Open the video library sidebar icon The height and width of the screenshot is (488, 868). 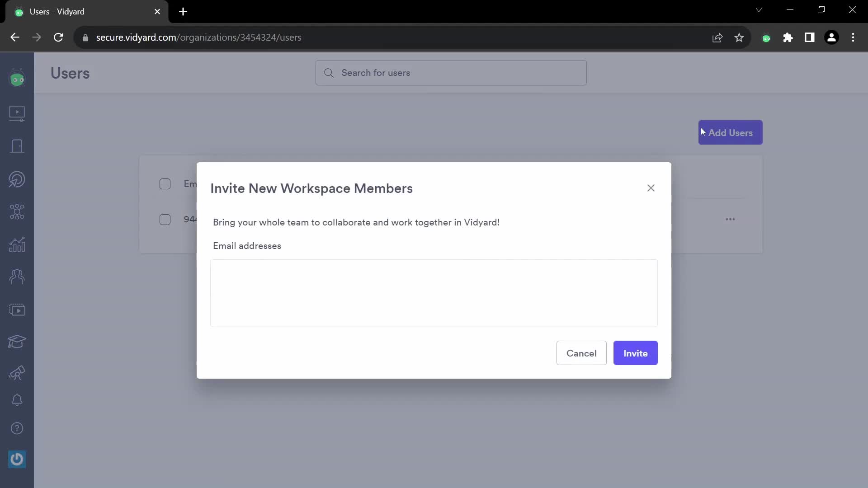pyautogui.click(x=17, y=113)
